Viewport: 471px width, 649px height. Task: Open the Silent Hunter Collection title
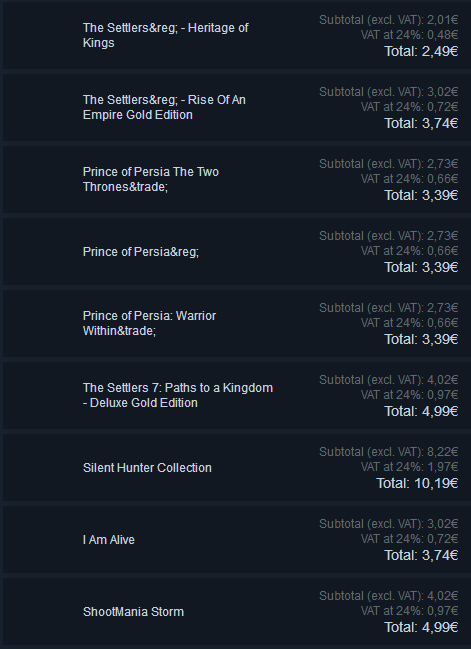tap(147, 468)
